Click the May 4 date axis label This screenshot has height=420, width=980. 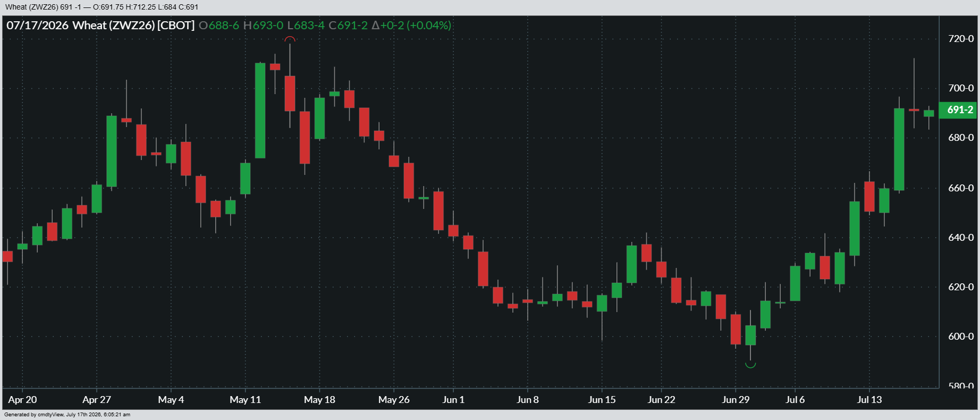click(171, 400)
